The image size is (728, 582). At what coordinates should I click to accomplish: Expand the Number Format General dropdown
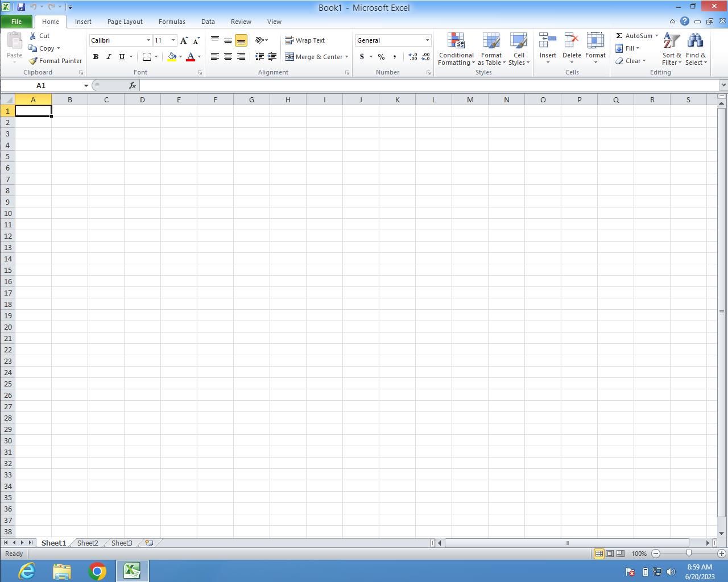coord(427,40)
